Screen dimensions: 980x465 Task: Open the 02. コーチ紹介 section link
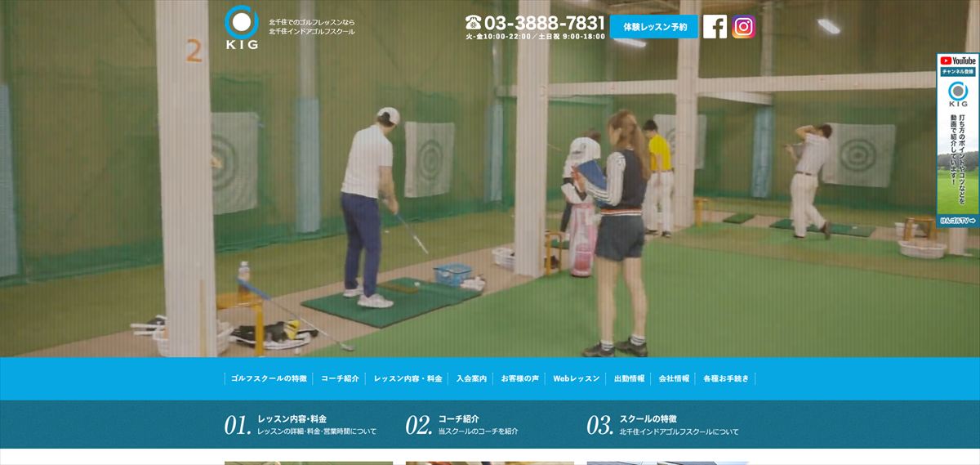click(462, 424)
